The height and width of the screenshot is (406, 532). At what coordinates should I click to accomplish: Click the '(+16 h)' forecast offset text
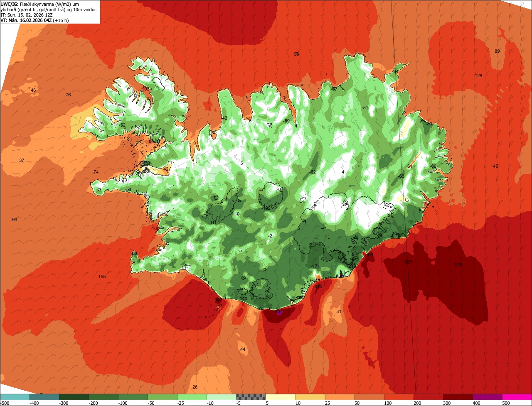point(61,20)
